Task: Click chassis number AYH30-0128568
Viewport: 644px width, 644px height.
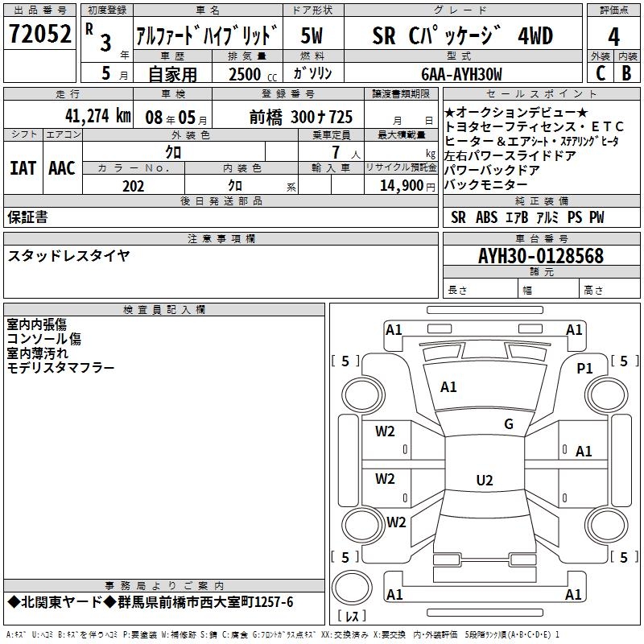Action: click(540, 256)
